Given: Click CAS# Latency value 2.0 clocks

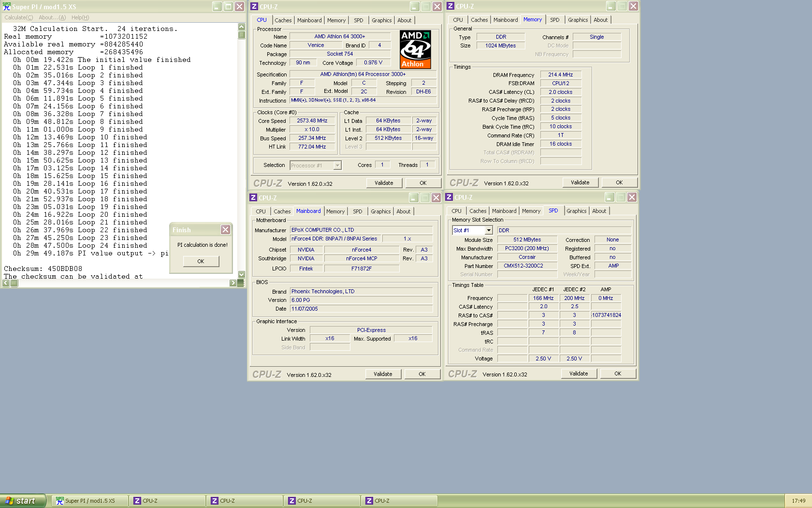Looking at the screenshot, I should [x=561, y=92].
